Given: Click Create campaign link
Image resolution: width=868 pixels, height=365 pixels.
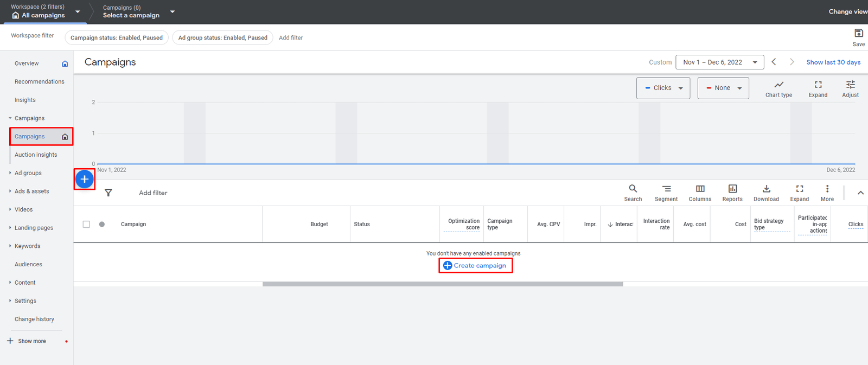Looking at the screenshot, I should click(x=475, y=265).
